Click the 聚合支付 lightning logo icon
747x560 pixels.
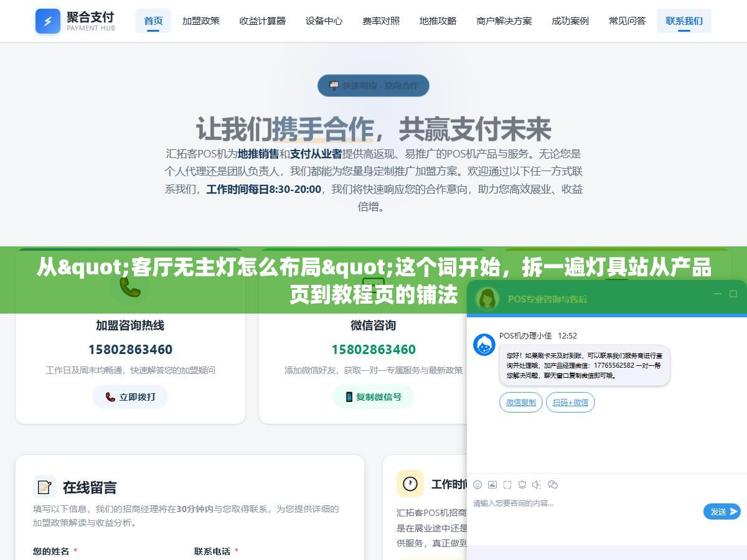[48, 21]
